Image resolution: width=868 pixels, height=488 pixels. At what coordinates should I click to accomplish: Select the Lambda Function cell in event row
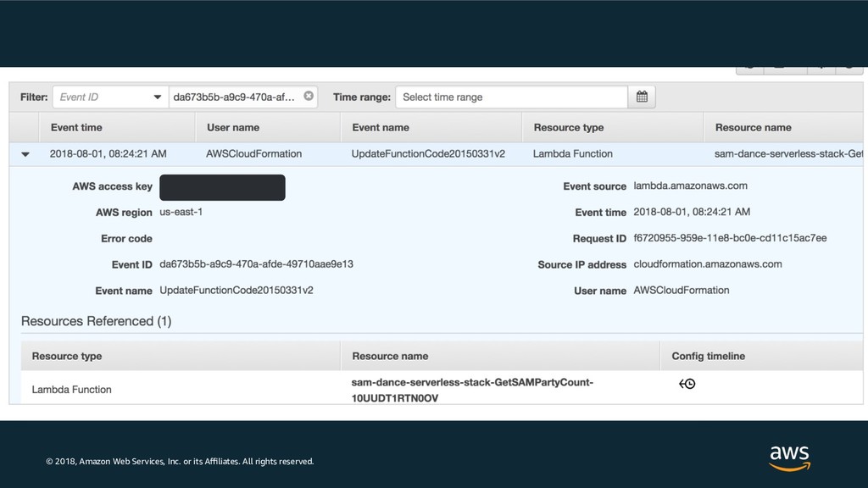coord(572,154)
